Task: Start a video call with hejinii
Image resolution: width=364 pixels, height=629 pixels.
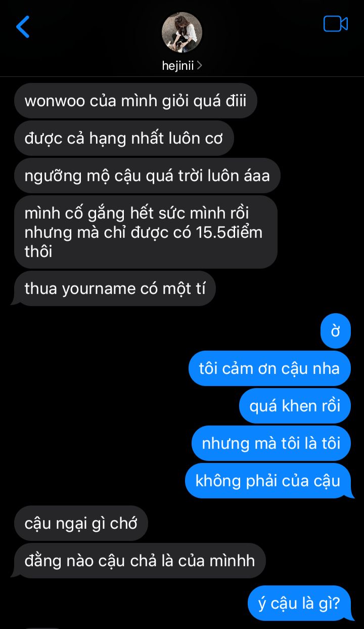Action: pyautogui.click(x=336, y=24)
